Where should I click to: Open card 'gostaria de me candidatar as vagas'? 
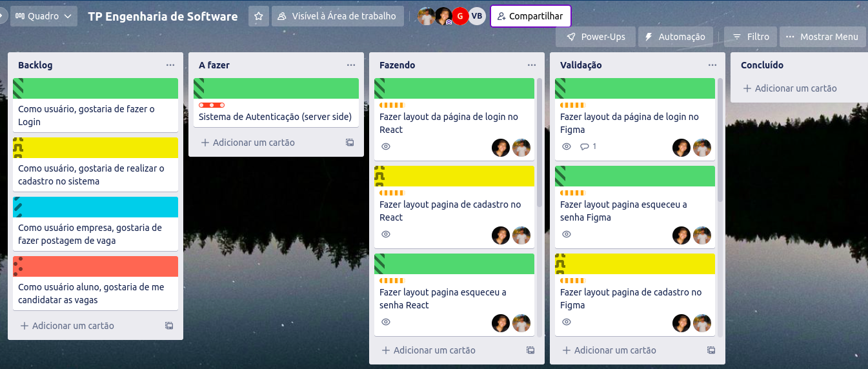(x=96, y=283)
